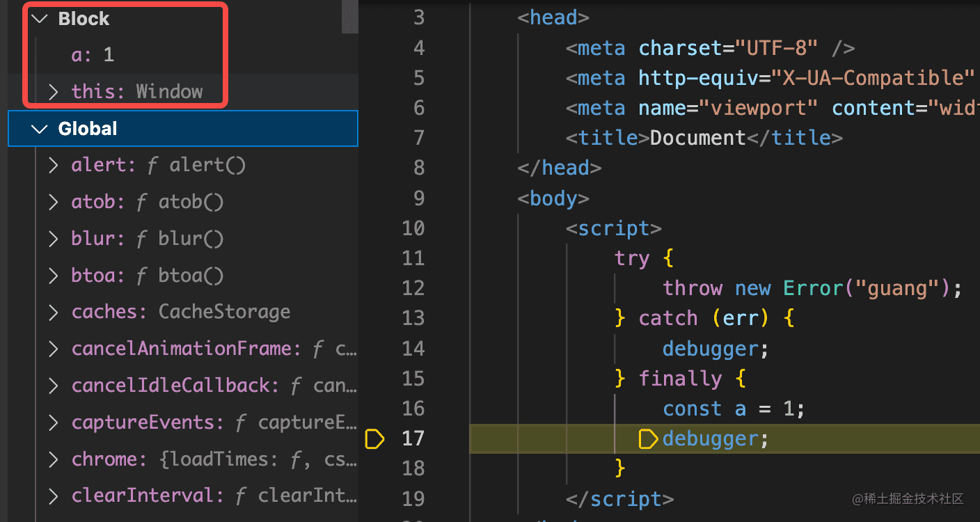
Task: Click the const a = 1 code line
Action: [x=733, y=409]
